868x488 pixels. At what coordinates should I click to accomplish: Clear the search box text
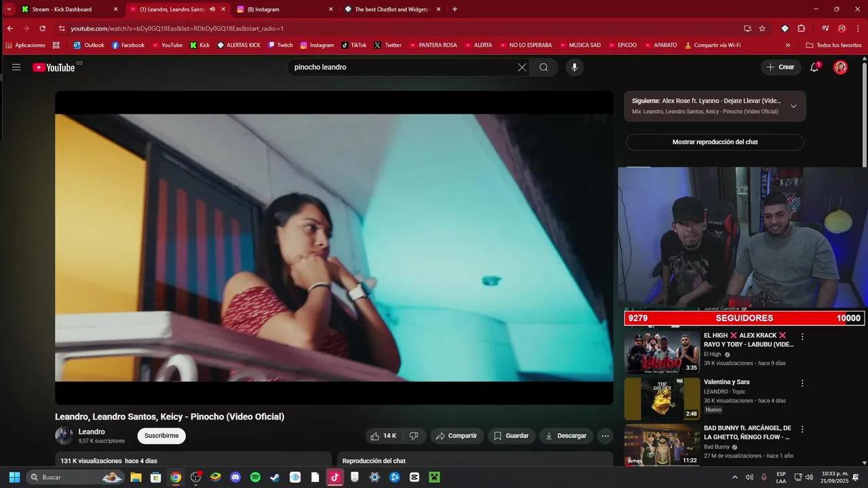point(521,67)
